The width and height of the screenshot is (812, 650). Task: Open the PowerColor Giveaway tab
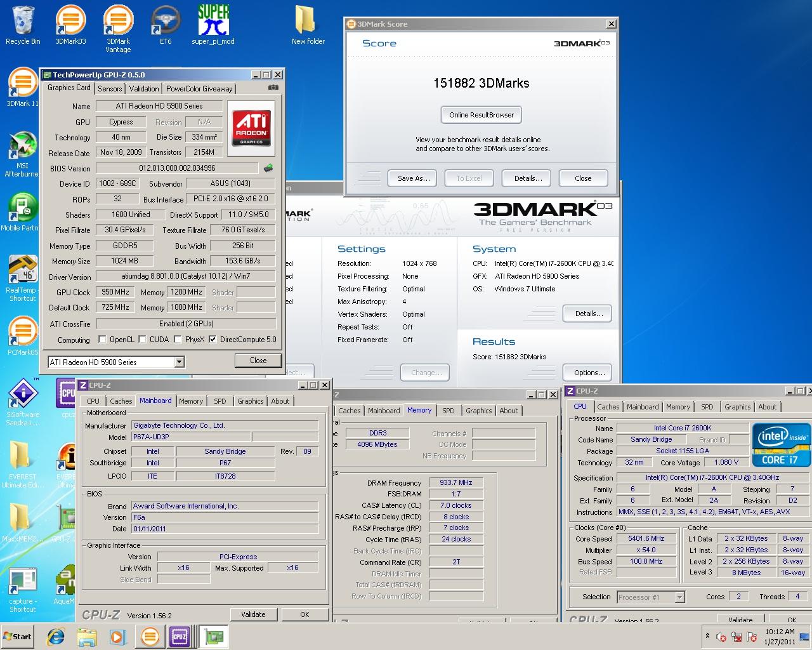199,89
